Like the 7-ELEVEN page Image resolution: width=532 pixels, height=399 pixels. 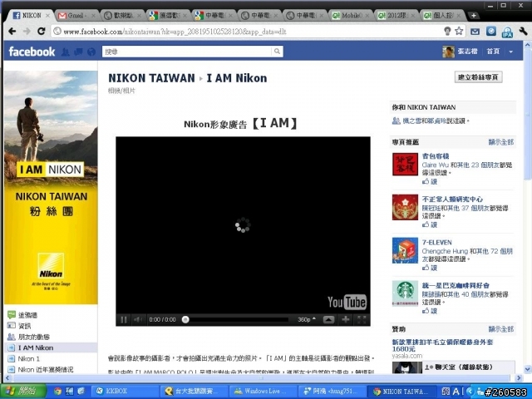[x=430, y=268]
